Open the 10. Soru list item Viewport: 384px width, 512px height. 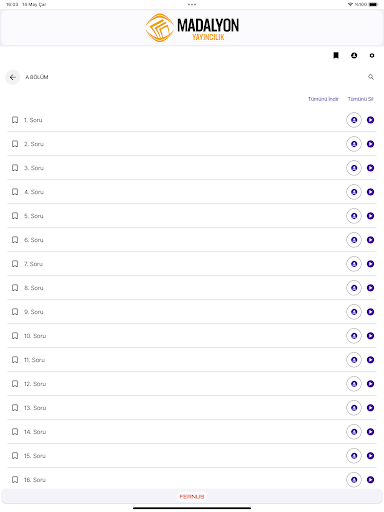tap(192, 336)
